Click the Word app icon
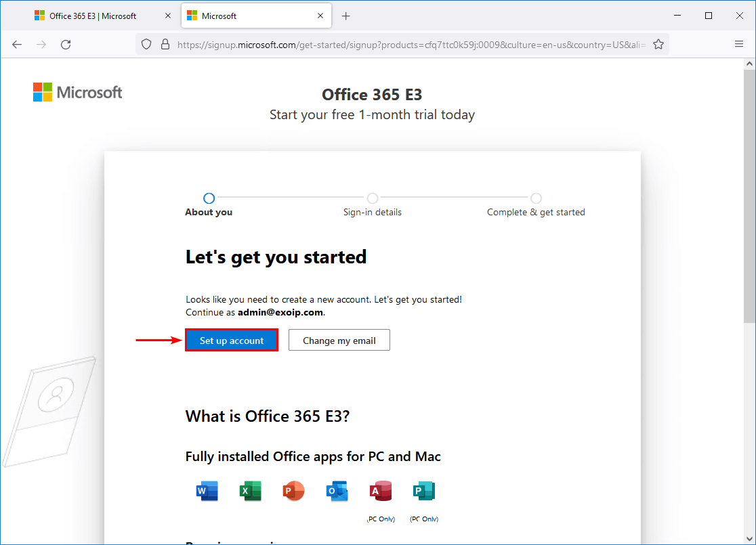This screenshot has height=545, width=756. point(207,491)
